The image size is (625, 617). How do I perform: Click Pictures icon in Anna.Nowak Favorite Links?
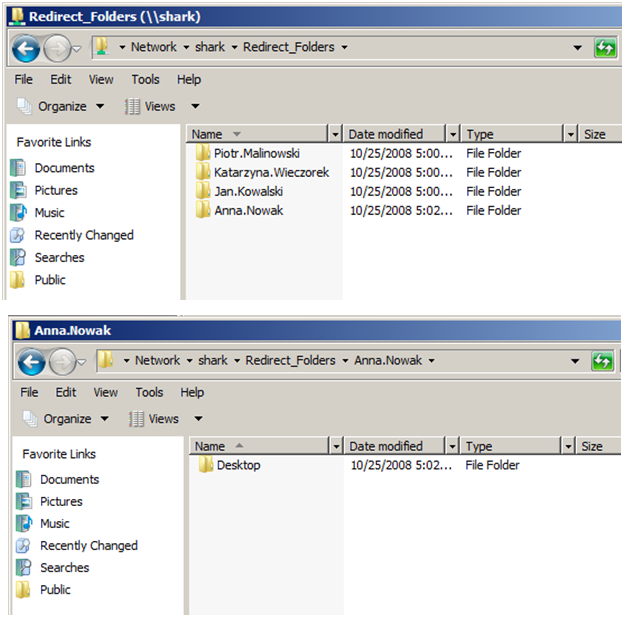(24, 501)
